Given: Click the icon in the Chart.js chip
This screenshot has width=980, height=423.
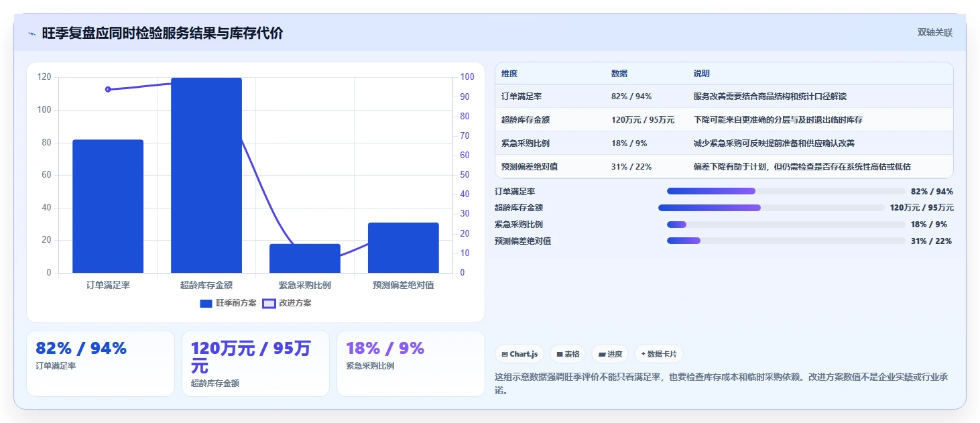Looking at the screenshot, I should click(x=505, y=354).
